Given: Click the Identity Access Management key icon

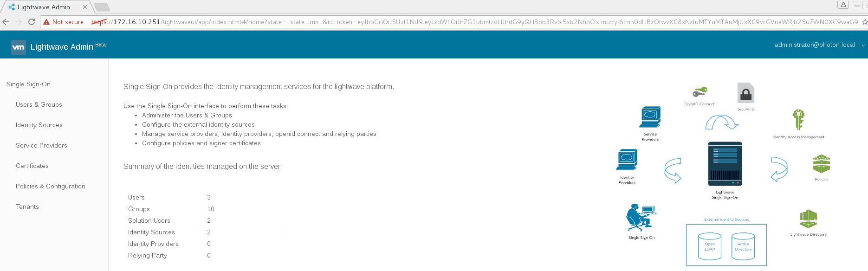Looking at the screenshot, I should click(x=798, y=120).
